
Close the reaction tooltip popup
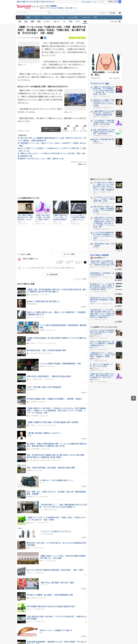tap(60, 128)
